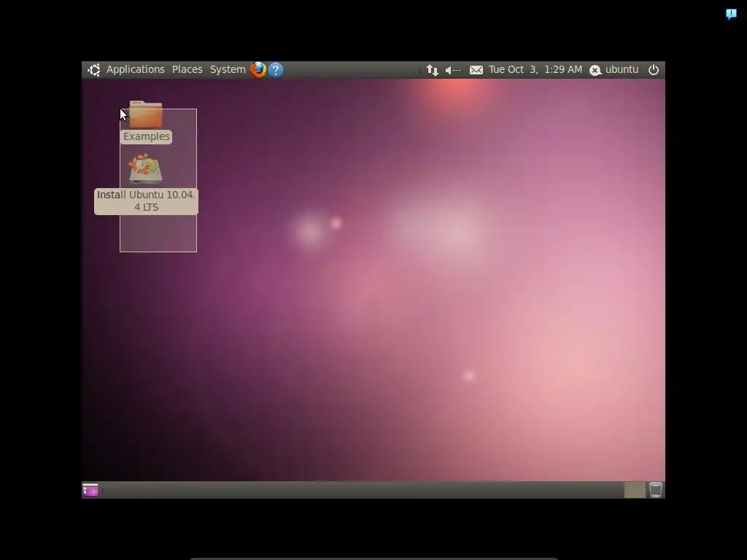Open the ubuntu user status menu
Screen dimensions: 747x560
tap(614, 69)
